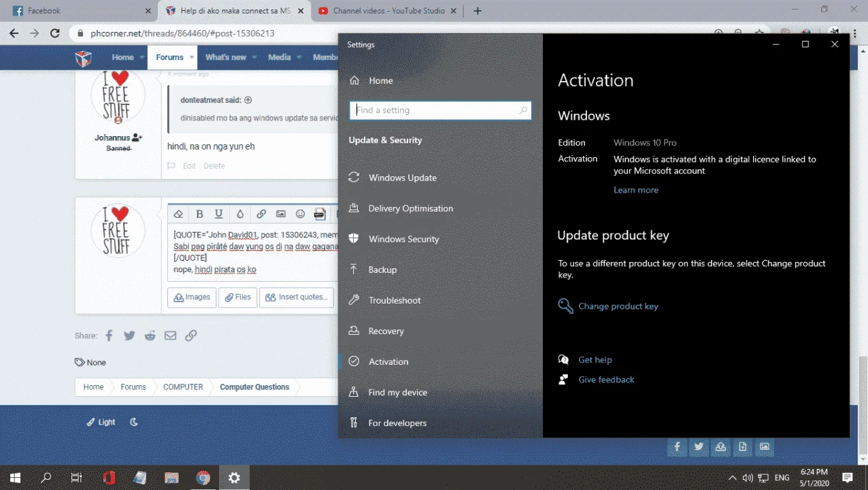Select the phcorner Help thread tab
Viewport: 868px width, 490px height.
(234, 11)
